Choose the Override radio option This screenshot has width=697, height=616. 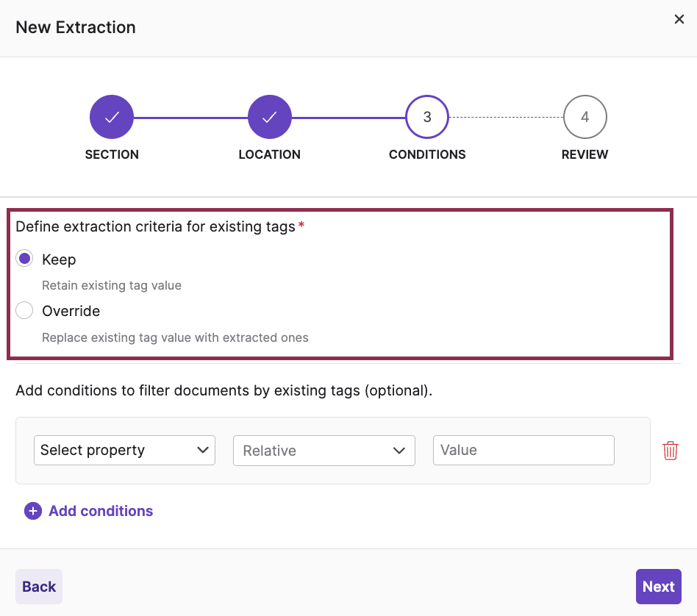pos(24,310)
